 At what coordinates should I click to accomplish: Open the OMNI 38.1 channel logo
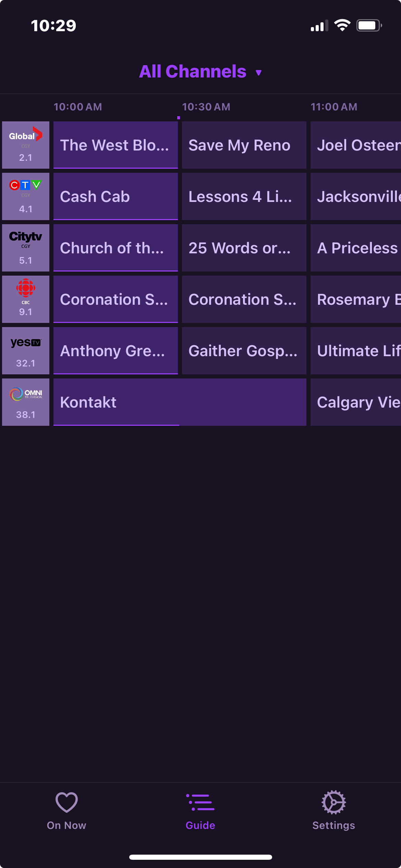26,402
